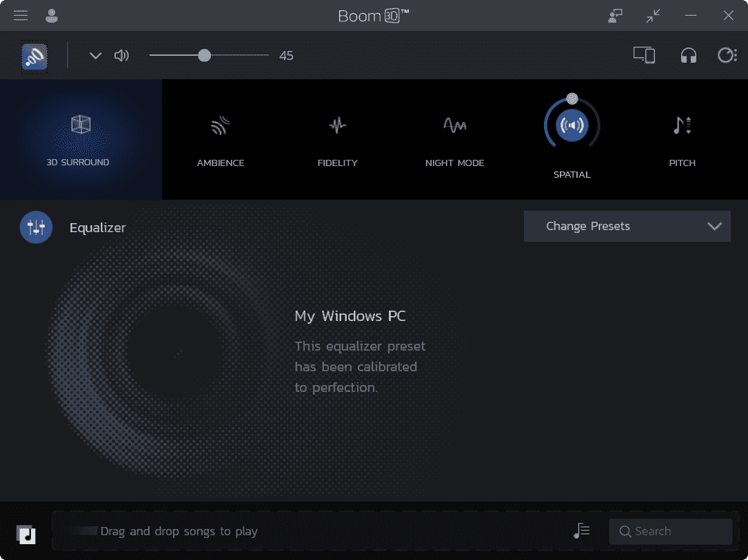
Task: Switch to the compact mini window view
Action: pyautogui.click(x=653, y=16)
